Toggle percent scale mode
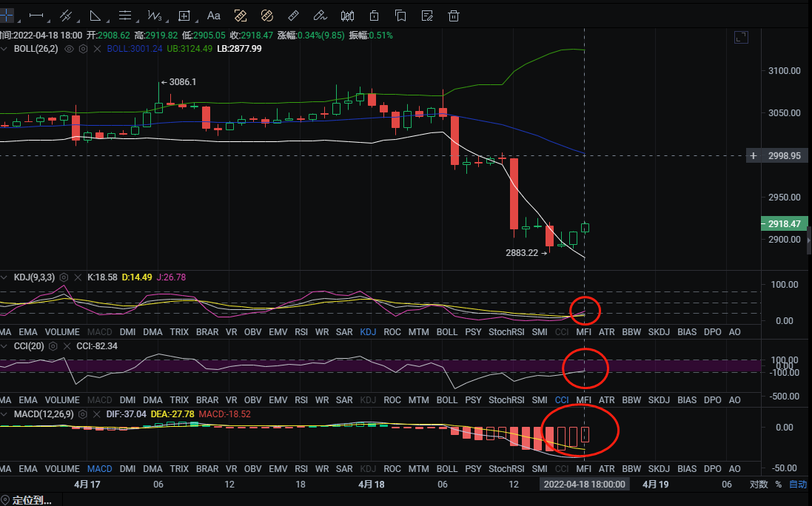Screen dimensions: 812x506 click(778, 485)
